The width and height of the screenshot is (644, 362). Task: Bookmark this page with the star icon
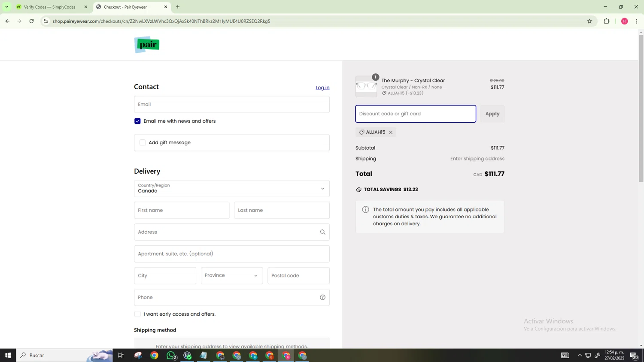pos(589,21)
